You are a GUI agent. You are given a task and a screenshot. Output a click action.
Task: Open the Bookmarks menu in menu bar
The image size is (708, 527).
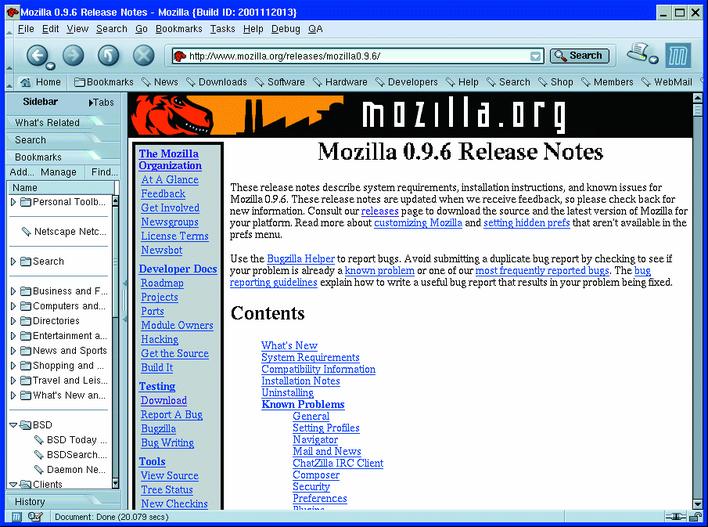coord(178,29)
